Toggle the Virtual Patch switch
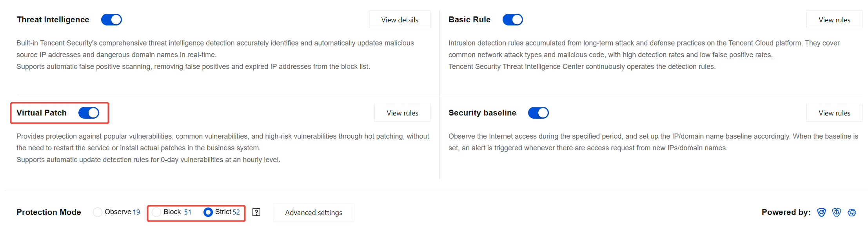The width and height of the screenshot is (868, 231). pyautogui.click(x=89, y=113)
